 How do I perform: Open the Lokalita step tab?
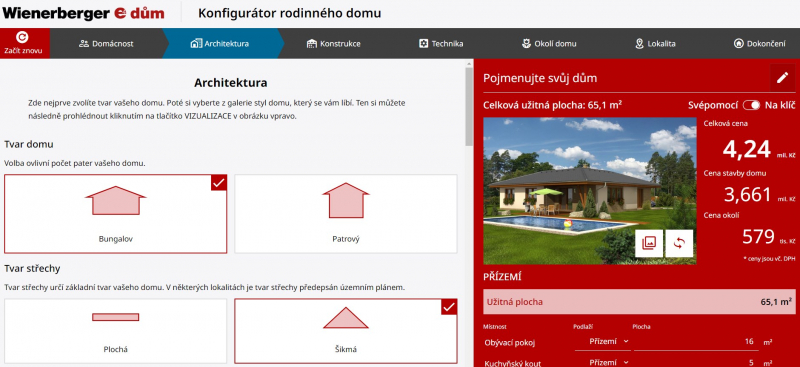pos(655,43)
